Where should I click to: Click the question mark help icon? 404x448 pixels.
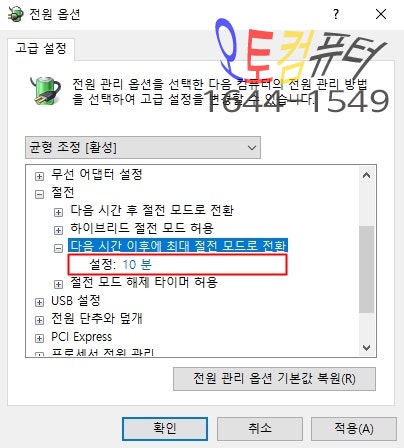click(336, 14)
